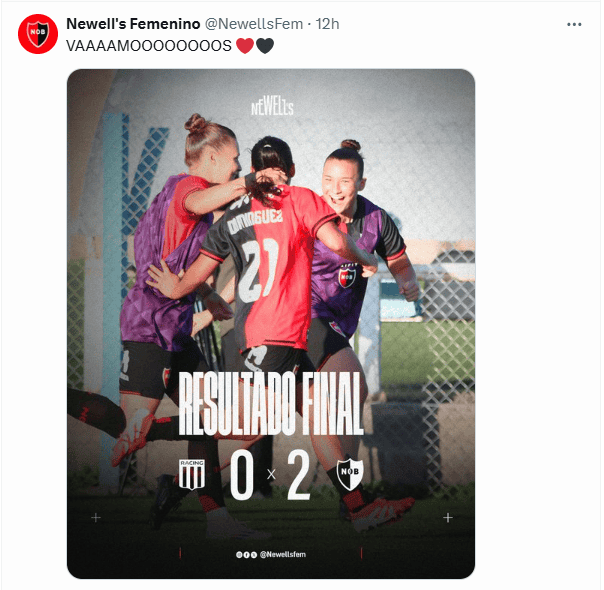604x590 pixels.
Task: Click the 12h tweet timestamp
Action: point(327,24)
